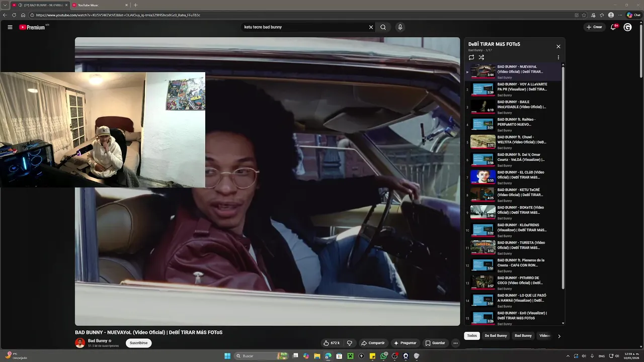The height and width of the screenshot is (362, 644).
Task: Open Minecraft from the taskbar
Action: click(350, 356)
